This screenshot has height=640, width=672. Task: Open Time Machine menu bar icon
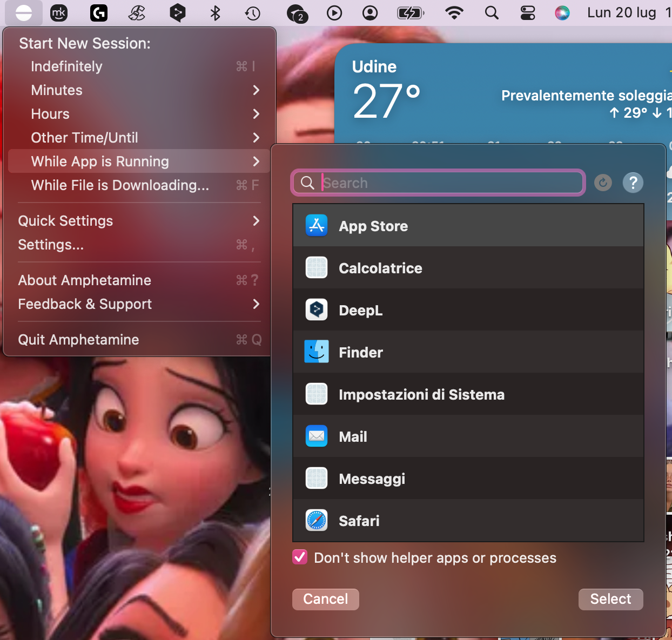(x=253, y=13)
